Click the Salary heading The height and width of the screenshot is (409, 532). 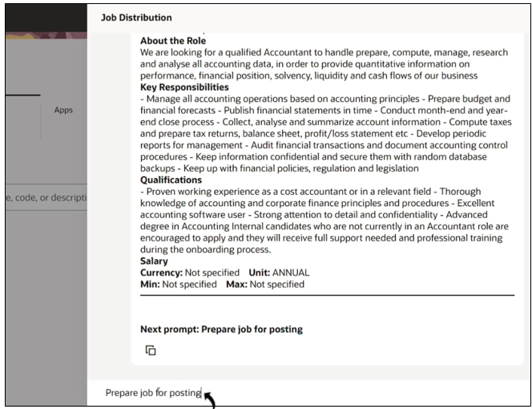pyautogui.click(x=154, y=261)
